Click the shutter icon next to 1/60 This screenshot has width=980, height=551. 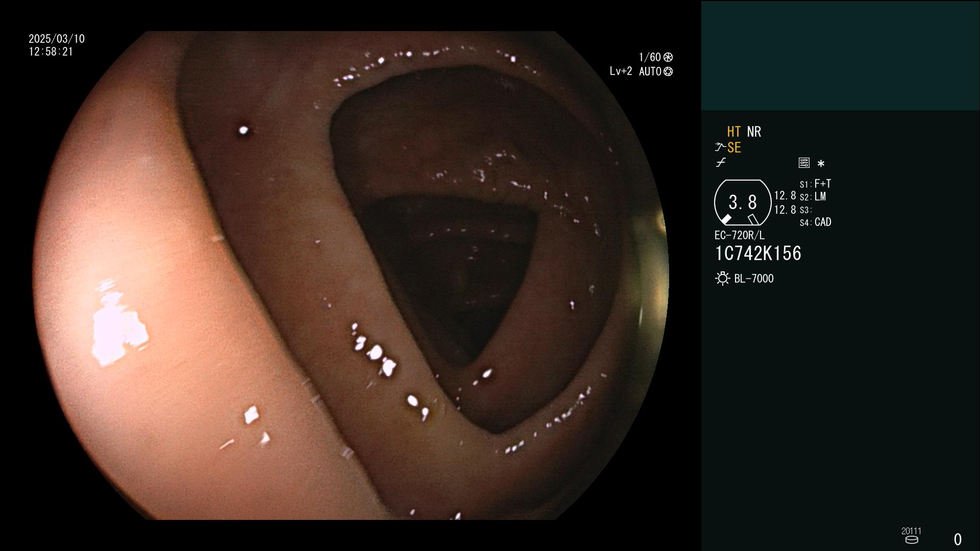click(668, 57)
